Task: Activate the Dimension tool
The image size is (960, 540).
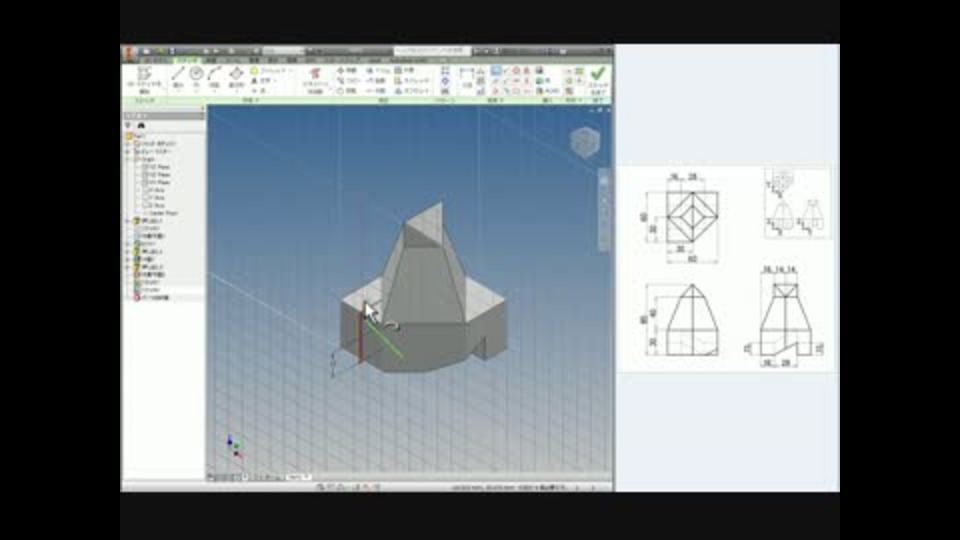Action: coord(467,78)
